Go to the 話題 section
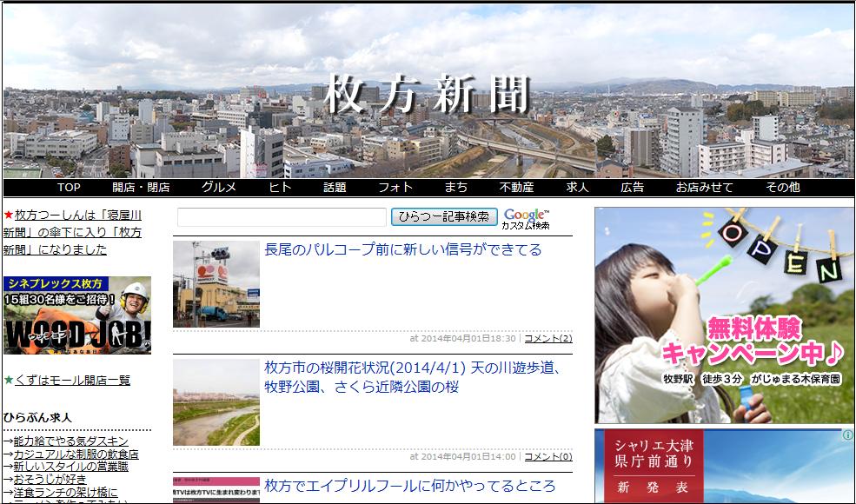The height and width of the screenshot is (504, 856). pyautogui.click(x=335, y=188)
